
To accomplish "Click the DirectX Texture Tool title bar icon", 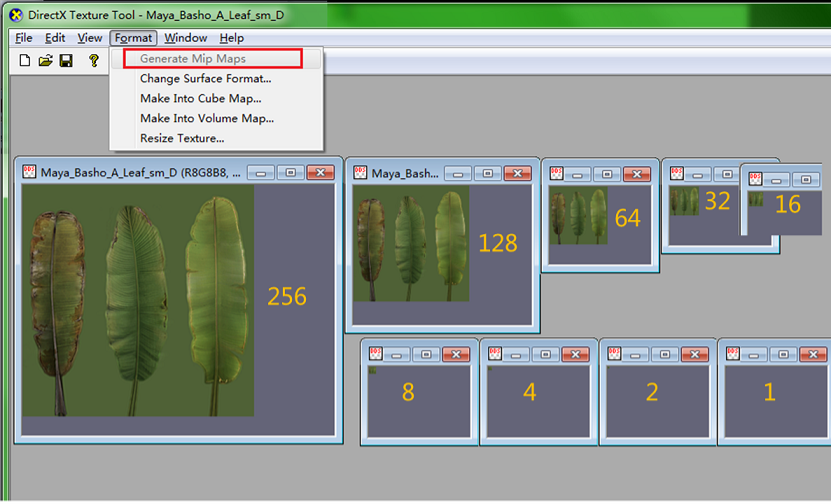I will 14,15.
